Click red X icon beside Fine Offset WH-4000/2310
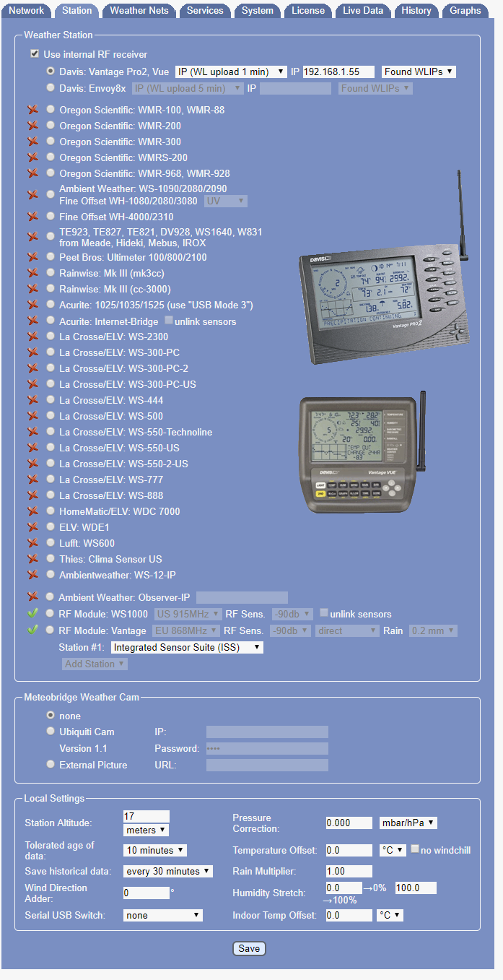 pos(32,217)
